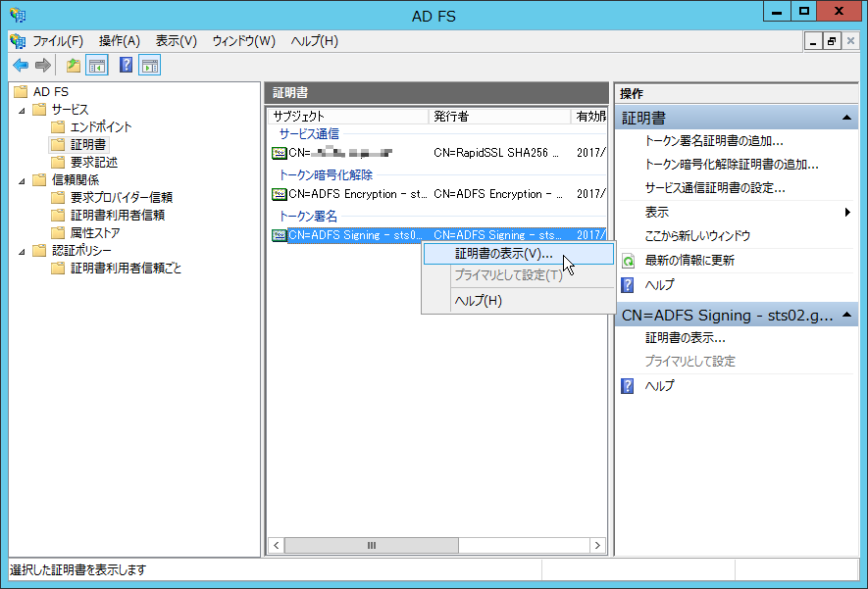Screen dimensions: 868x589
Task: Choose 証明書の表示(V)... in context menu
Action: click(519, 254)
